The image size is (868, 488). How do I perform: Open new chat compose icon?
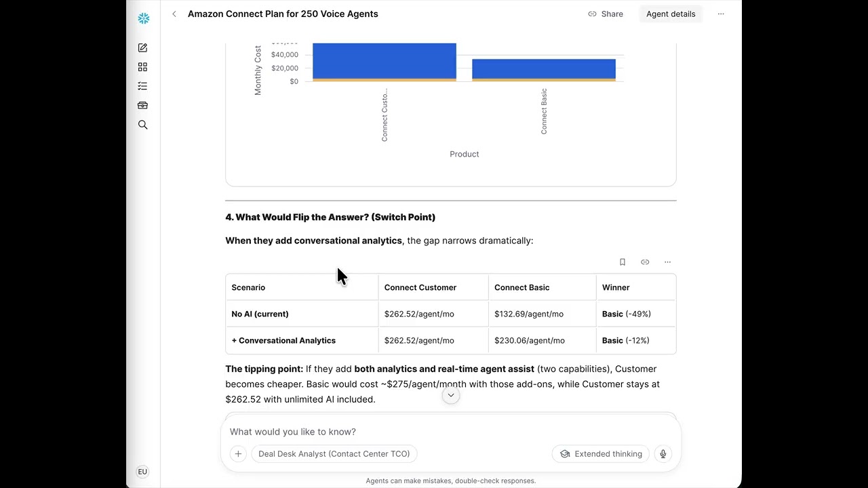coord(142,48)
